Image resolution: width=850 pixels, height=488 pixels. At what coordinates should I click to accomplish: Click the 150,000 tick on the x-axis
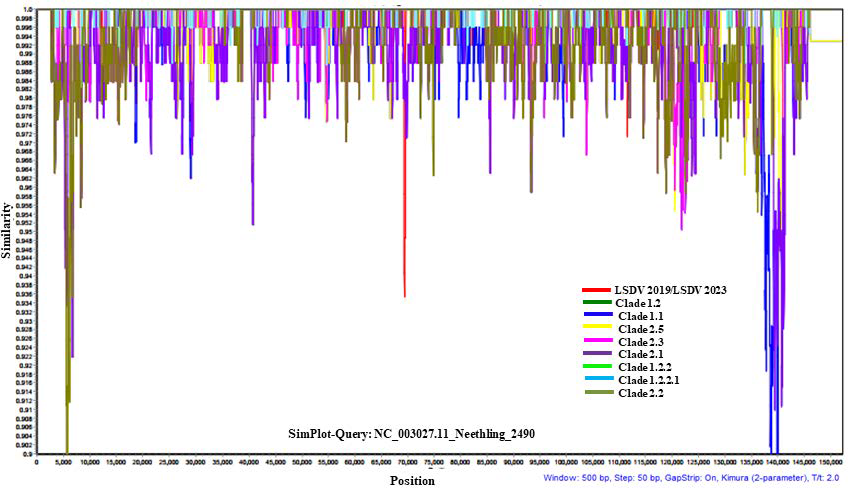tap(829, 463)
